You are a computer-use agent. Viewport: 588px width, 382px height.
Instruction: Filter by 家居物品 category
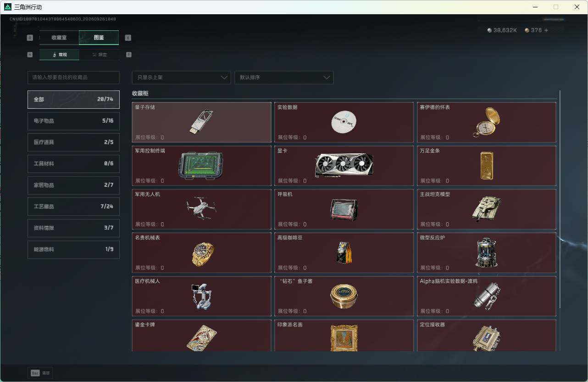click(x=73, y=185)
